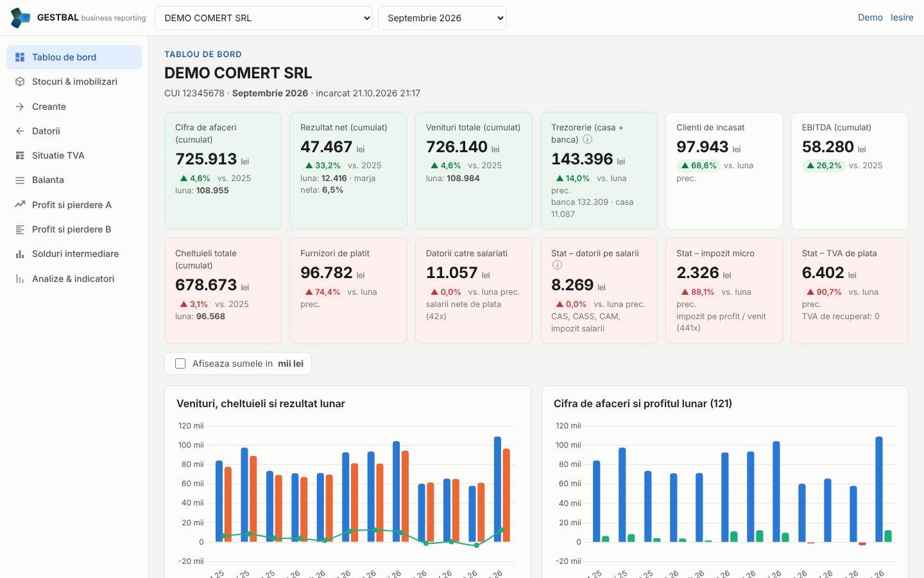Click the Datorii left-arrow icon
The height and width of the screenshot is (578, 924).
[x=20, y=131]
